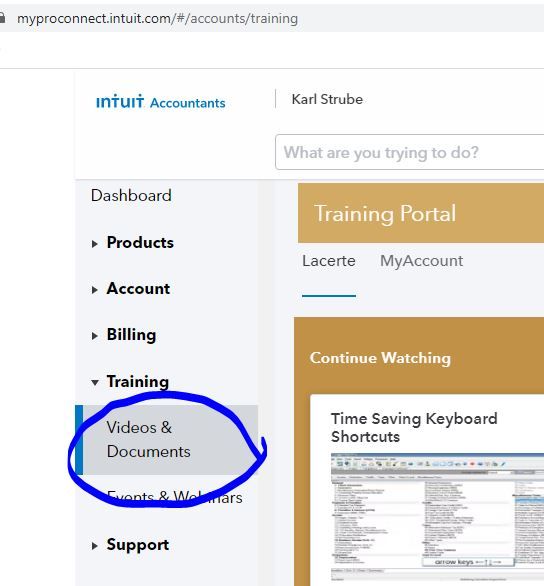
Task: Switch to the Lacerte tab
Action: pos(329,261)
